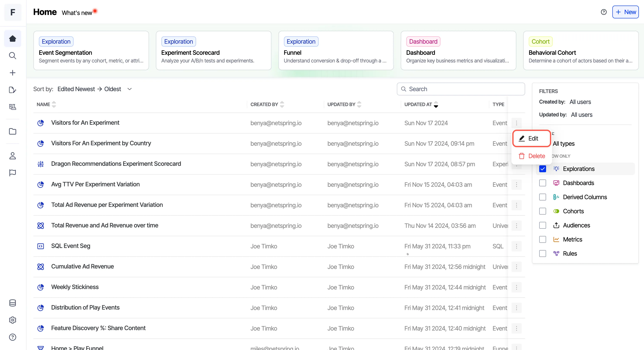This screenshot has width=644, height=350.
Task: Check the Rules filter checkbox
Action: click(x=542, y=254)
